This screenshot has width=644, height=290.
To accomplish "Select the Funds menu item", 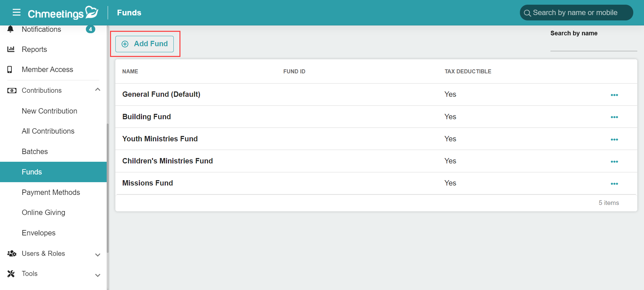I will point(53,172).
